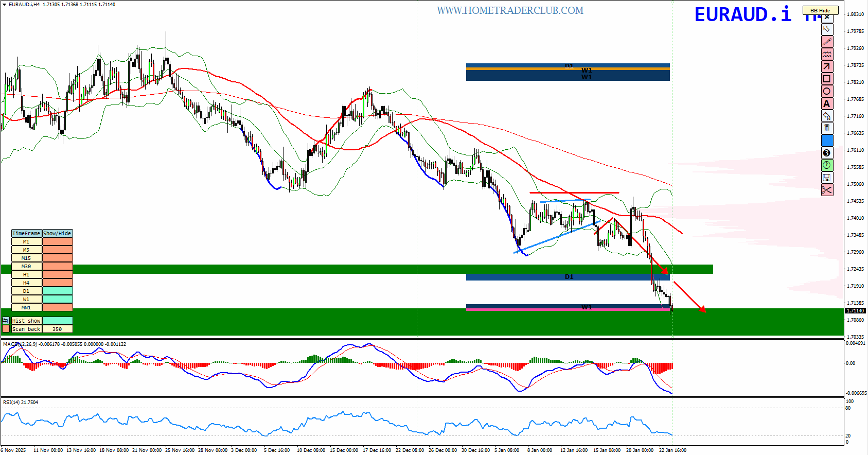
Task: Choose the diagonal arrow drawing tool
Action: coord(827,66)
